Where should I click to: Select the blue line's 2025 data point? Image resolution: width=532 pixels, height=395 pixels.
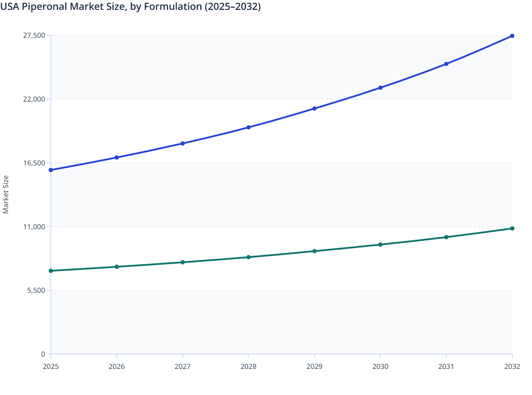(x=50, y=170)
